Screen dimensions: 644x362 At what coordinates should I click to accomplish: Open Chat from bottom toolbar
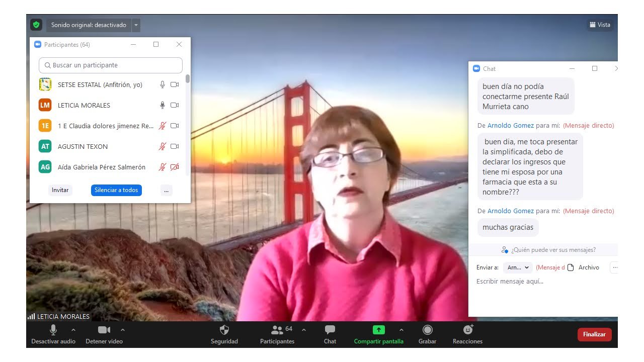pos(330,335)
